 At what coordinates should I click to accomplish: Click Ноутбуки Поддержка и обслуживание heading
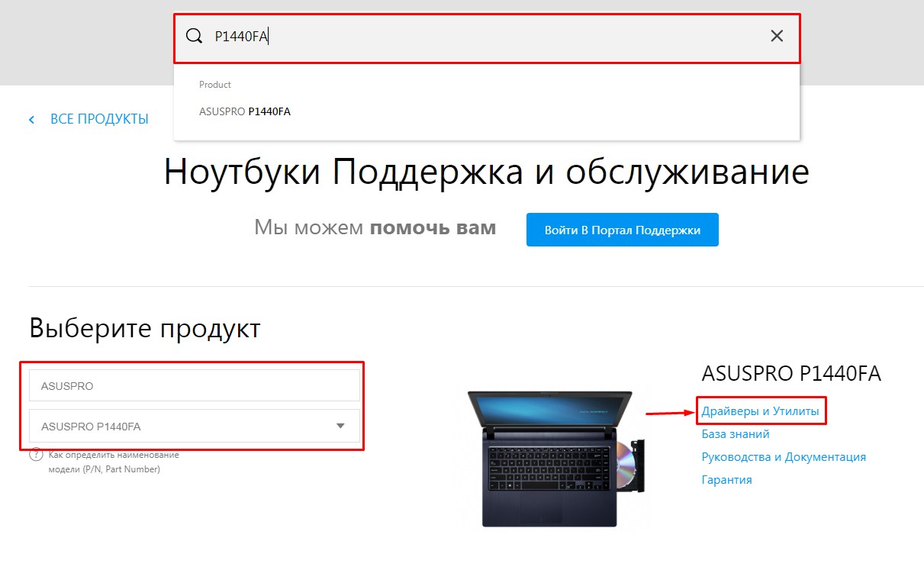487,172
